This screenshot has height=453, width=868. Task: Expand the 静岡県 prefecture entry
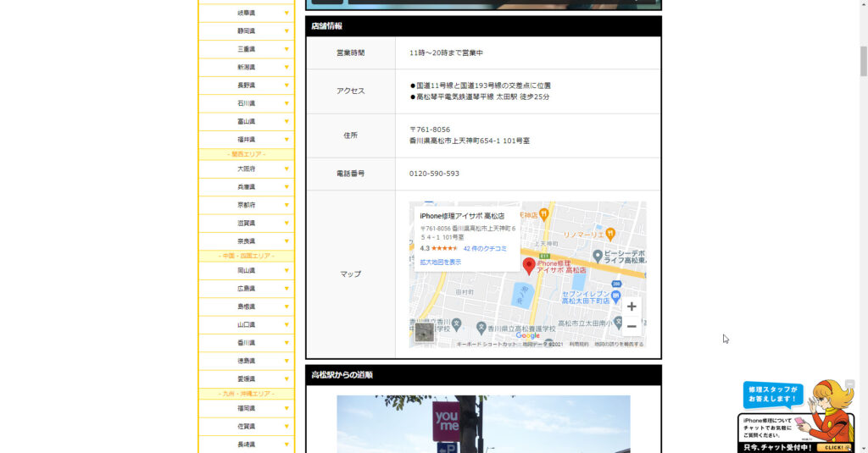pos(247,31)
